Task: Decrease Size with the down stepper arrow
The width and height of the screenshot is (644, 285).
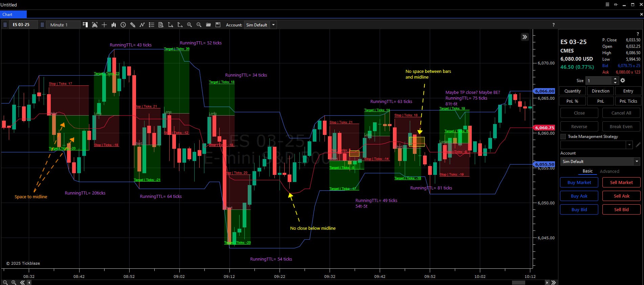Action: click(x=616, y=82)
